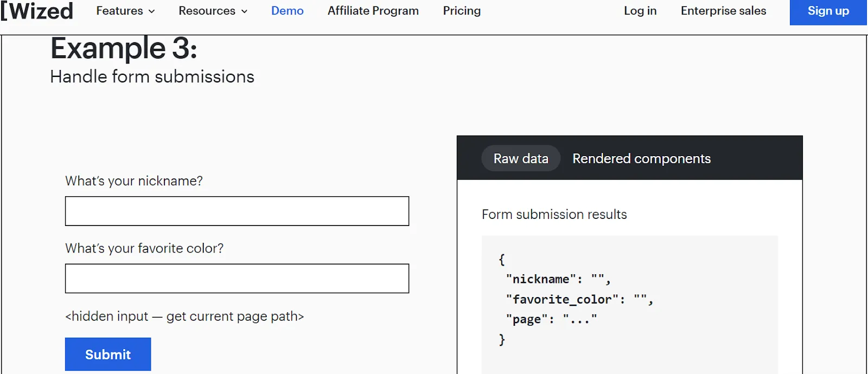Click the Log in link
This screenshot has width=868, height=374.
tap(640, 11)
